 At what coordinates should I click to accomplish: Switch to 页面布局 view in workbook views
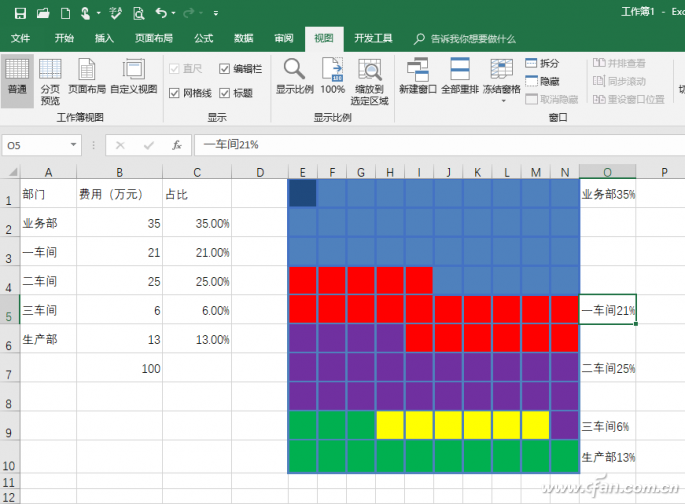click(87, 77)
